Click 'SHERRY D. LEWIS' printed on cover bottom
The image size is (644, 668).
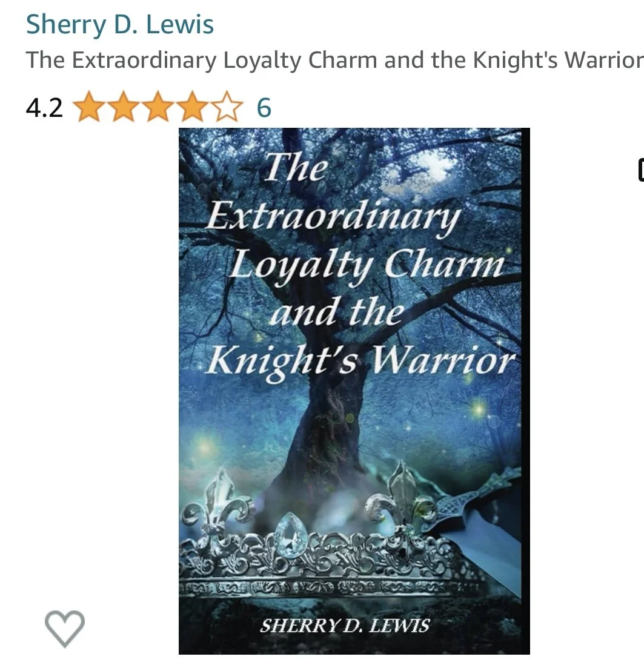(x=344, y=626)
